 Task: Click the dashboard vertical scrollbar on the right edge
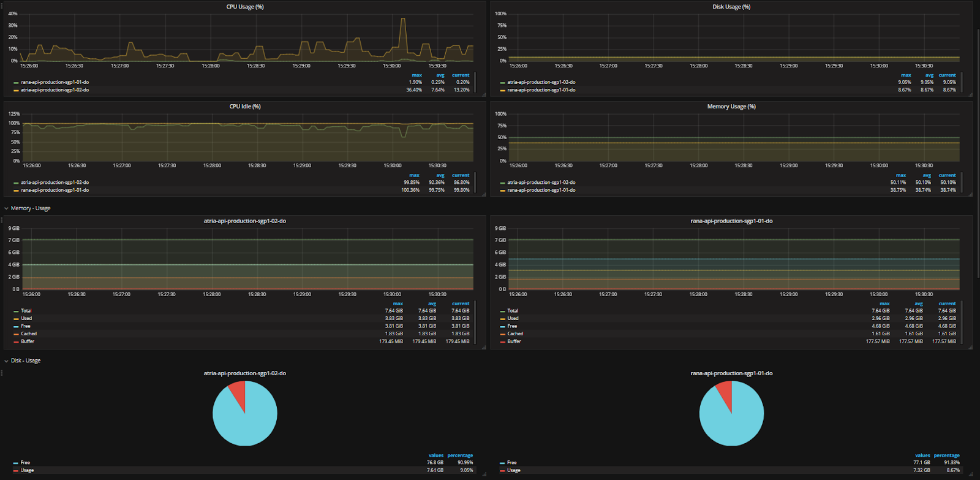point(978,153)
